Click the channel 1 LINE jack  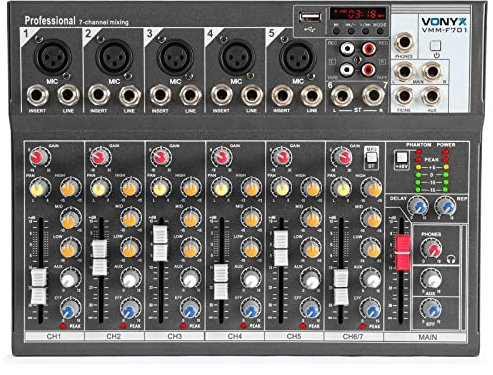point(68,95)
